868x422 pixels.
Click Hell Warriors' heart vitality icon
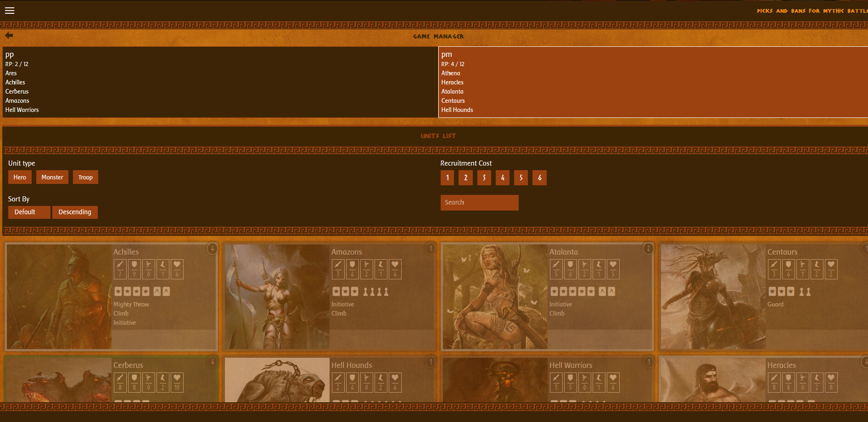(x=613, y=383)
